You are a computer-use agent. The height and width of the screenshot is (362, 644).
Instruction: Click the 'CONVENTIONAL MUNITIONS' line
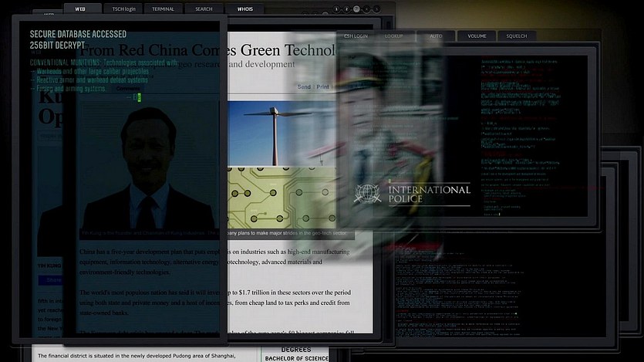pos(103,63)
